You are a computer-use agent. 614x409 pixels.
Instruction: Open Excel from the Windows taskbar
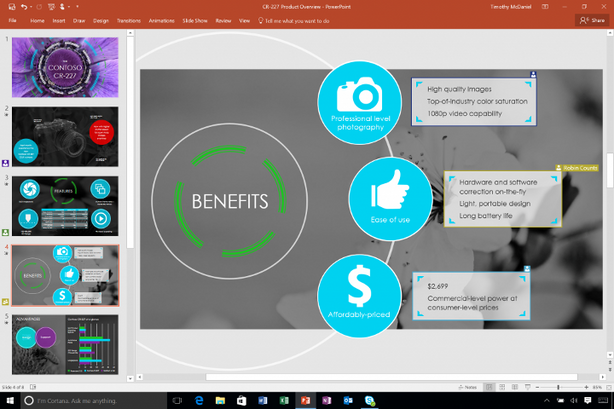coord(284,401)
